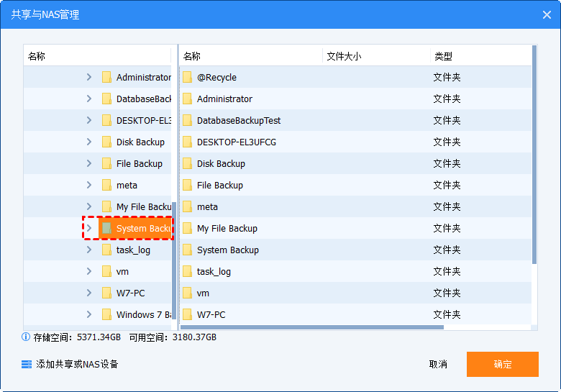Select My File Backup in right list
The width and height of the screenshot is (561, 392).
click(227, 229)
